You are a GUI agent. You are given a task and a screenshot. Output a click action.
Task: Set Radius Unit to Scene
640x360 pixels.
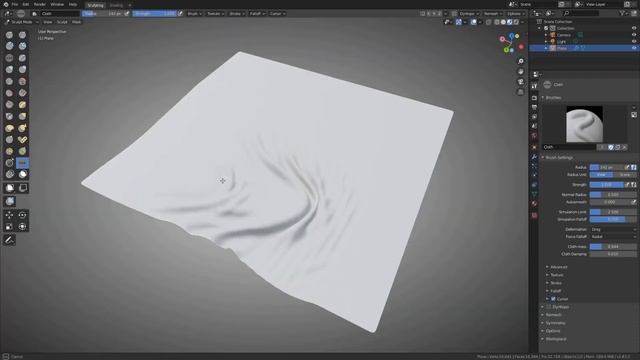coord(625,175)
